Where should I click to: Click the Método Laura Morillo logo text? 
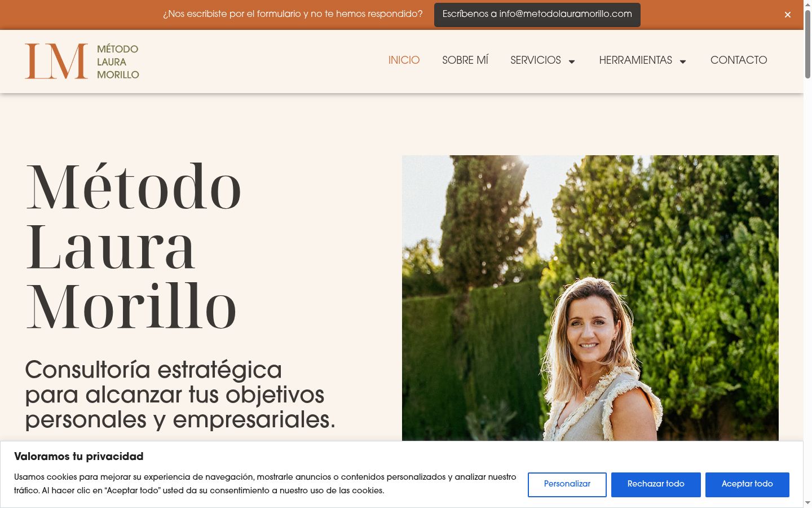tap(118, 62)
